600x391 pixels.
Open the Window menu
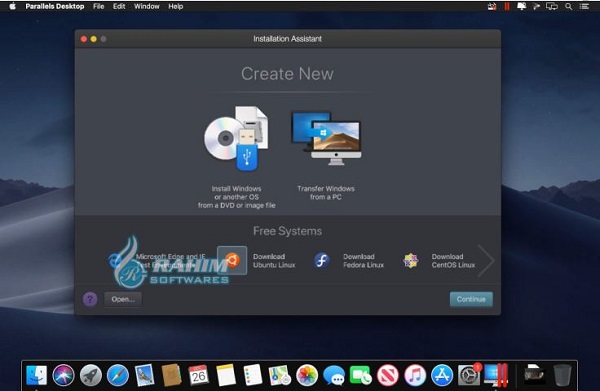(x=147, y=7)
